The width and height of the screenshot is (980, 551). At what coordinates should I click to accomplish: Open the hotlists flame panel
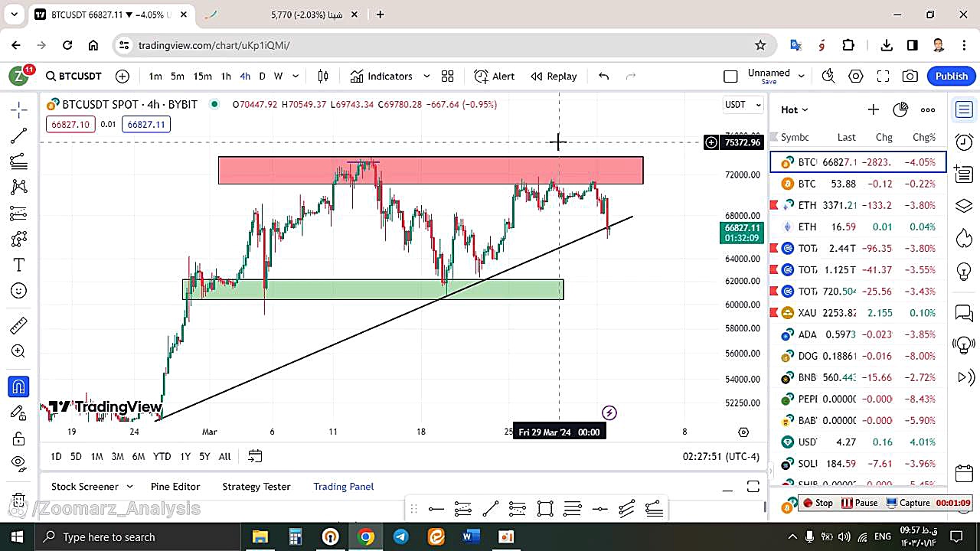pos(964,238)
